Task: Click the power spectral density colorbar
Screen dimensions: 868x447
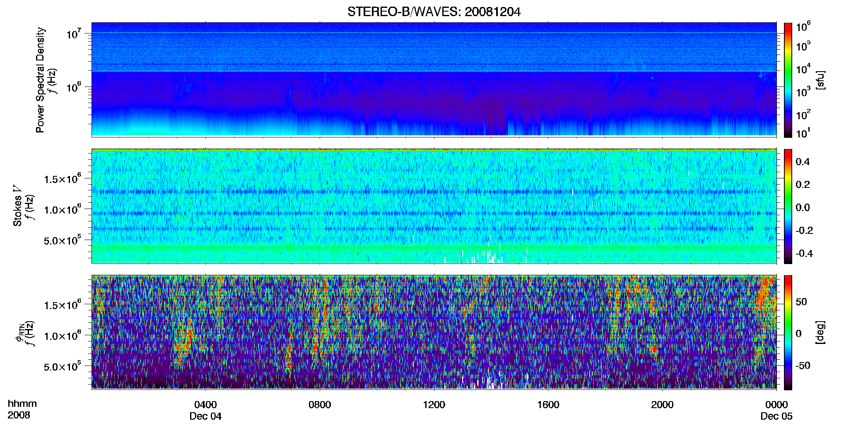Action: (x=788, y=80)
